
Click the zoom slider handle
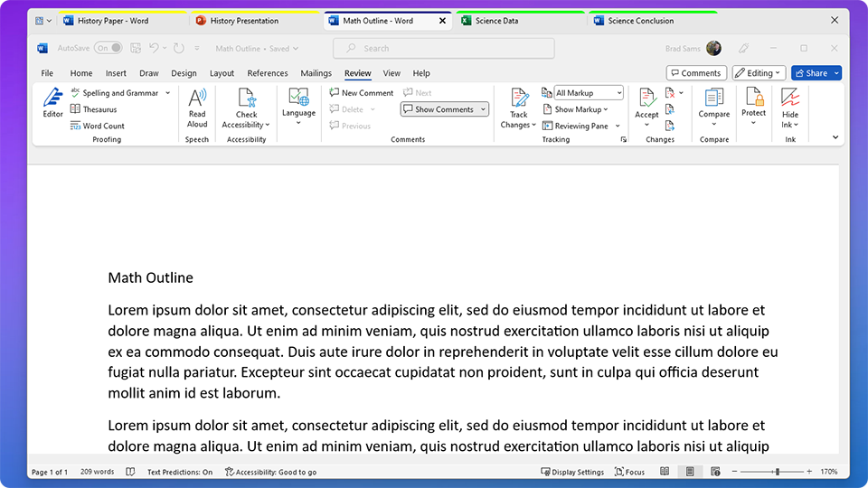(x=778, y=472)
